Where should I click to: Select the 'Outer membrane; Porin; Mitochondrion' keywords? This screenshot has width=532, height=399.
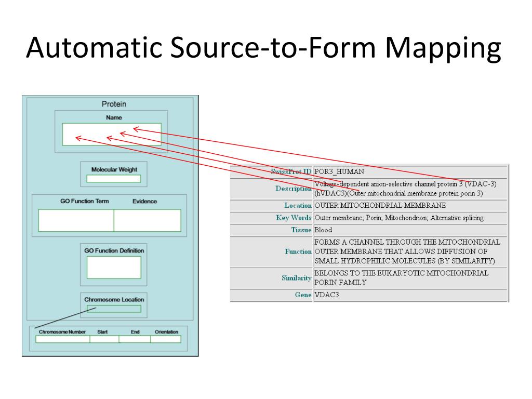(371, 218)
